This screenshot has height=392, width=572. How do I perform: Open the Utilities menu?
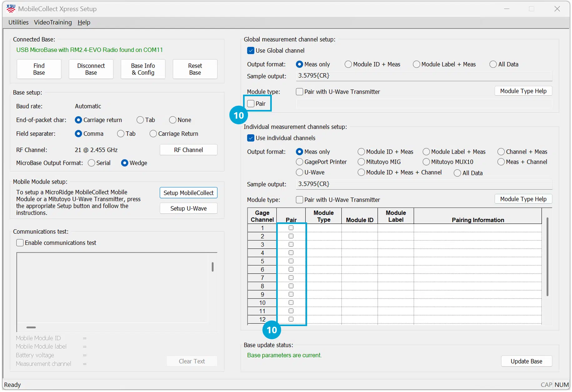(x=18, y=22)
